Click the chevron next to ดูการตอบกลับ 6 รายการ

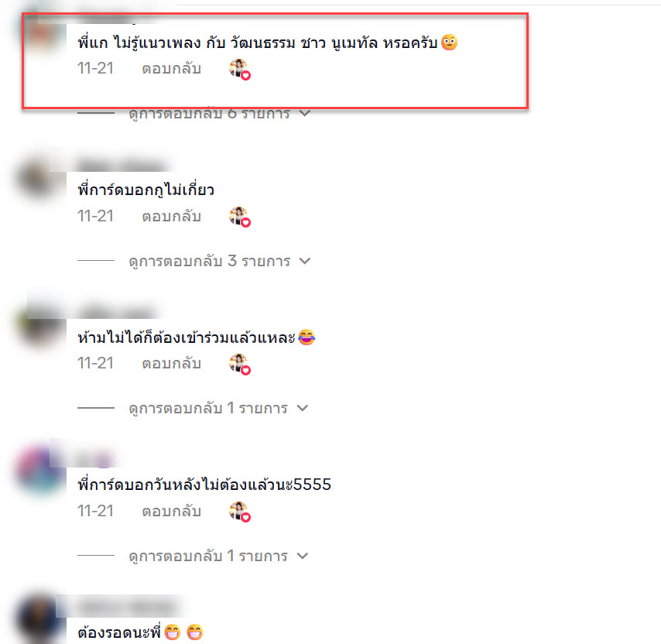pos(305,113)
